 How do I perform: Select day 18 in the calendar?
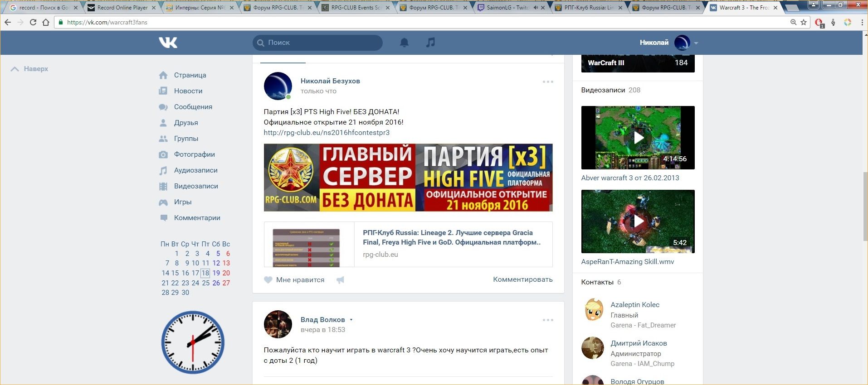click(x=205, y=273)
